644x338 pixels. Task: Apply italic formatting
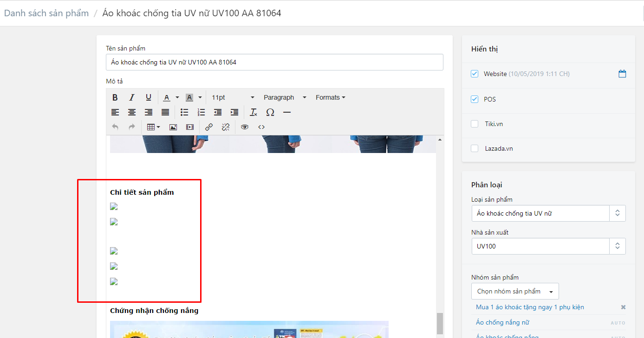132,97
